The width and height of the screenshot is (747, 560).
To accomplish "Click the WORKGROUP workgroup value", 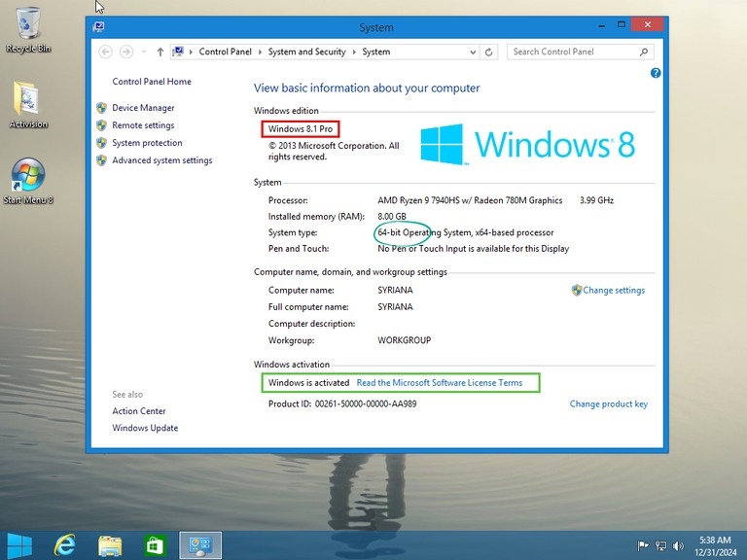I will (404, 340).
